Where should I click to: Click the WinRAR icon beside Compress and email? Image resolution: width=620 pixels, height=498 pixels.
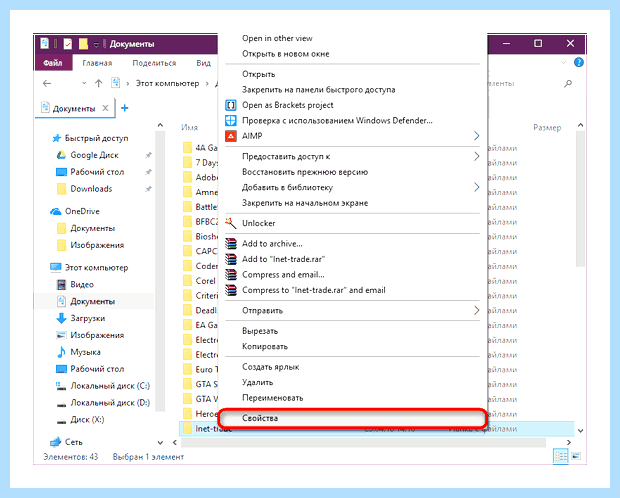tap(231, 275)
